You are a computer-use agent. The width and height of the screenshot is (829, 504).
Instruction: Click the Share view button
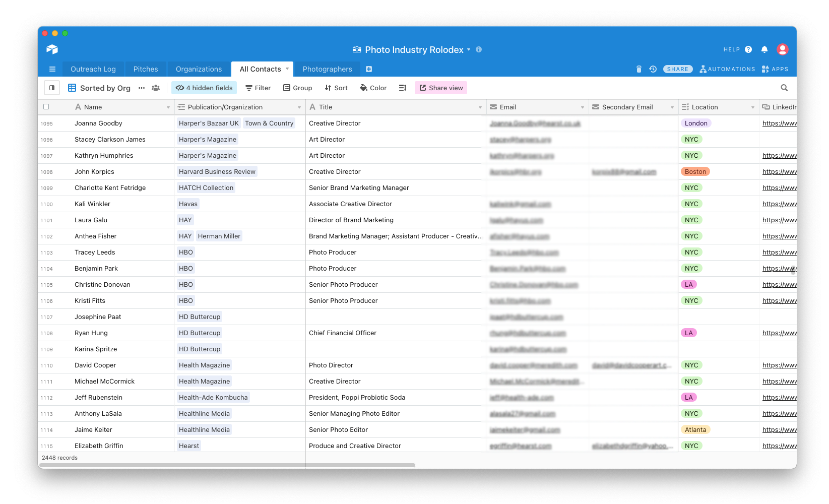(x=441, y=88)
